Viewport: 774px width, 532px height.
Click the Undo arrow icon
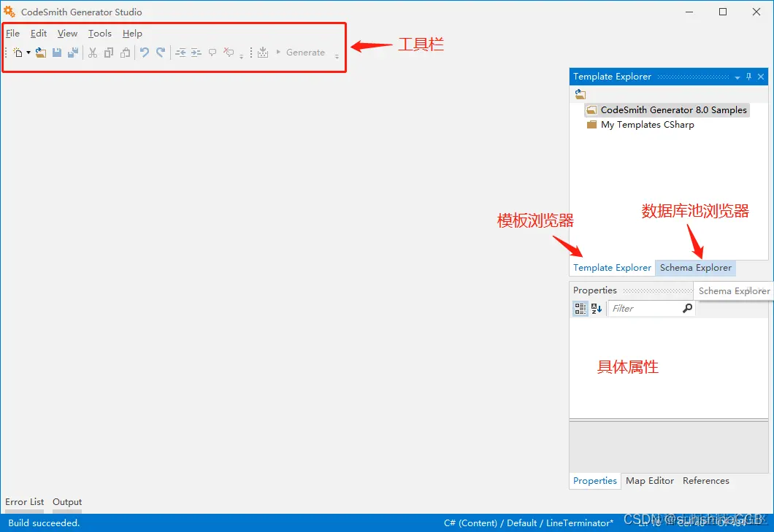pyautogui.click(x=144, y=52)
